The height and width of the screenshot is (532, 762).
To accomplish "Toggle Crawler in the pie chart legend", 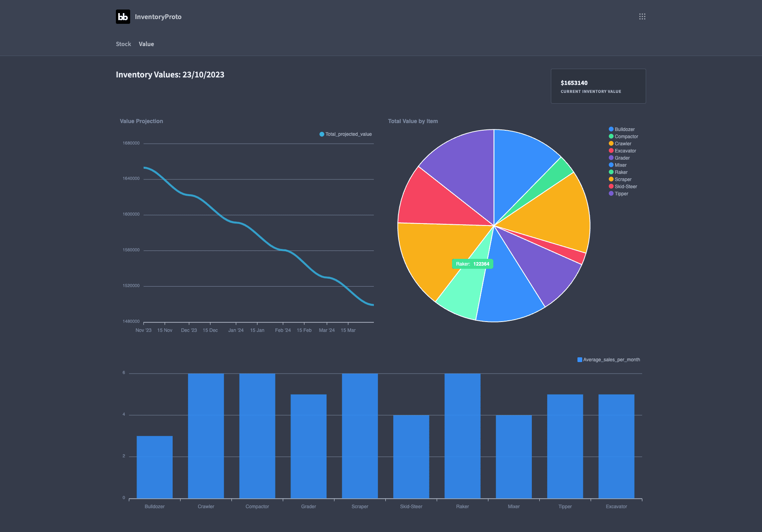I will coord(620,144).
